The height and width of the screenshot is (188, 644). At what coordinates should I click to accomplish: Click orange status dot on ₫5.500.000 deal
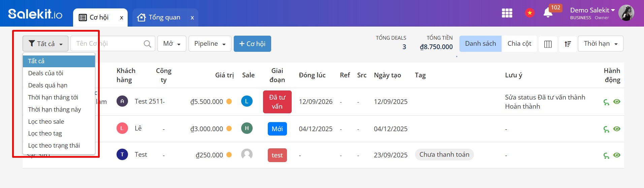click(x=229, y=102)
